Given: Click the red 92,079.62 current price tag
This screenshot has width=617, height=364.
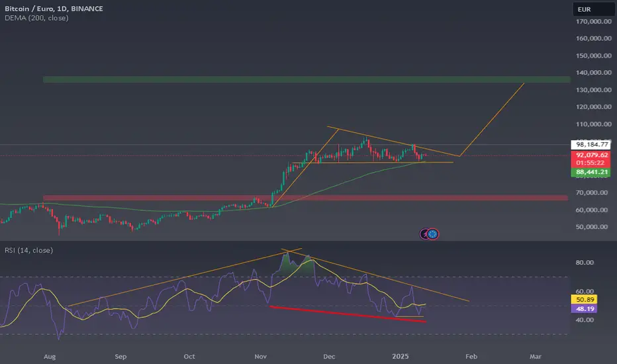Looking at the screenshot, I should click(x=591, y=155).
